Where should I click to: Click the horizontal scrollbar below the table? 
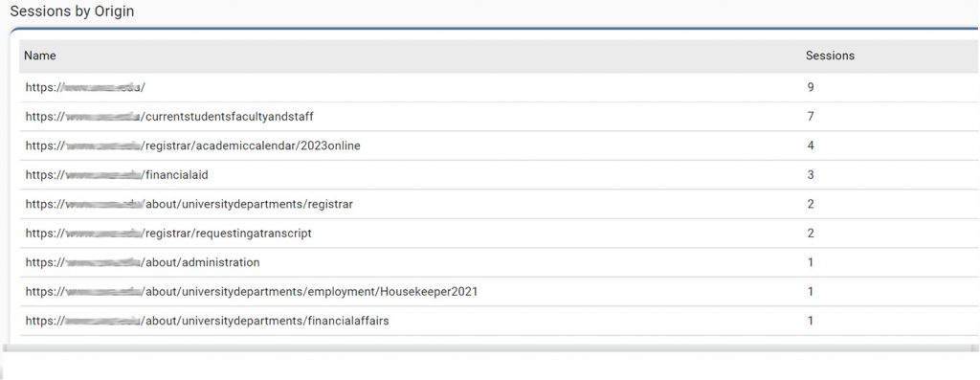490,347
